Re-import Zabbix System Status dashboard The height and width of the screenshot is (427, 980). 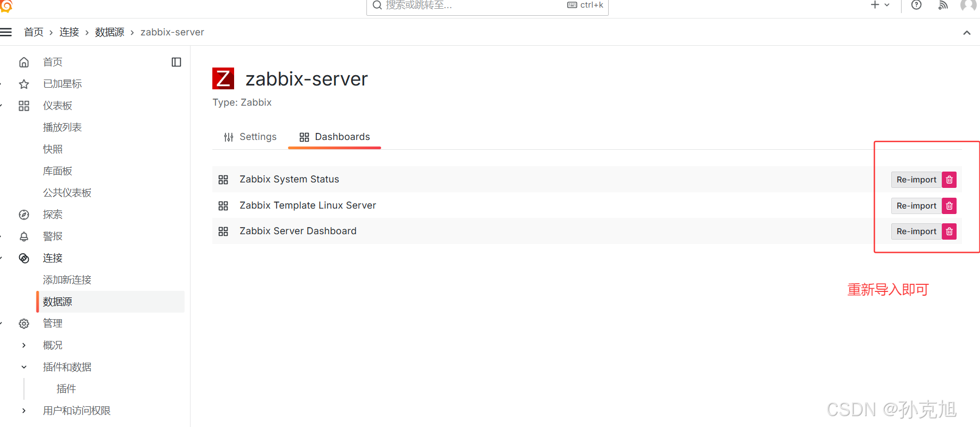point(916,180)
